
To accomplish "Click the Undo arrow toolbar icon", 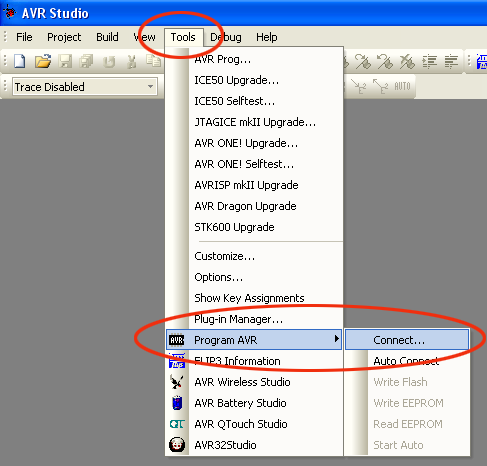I will point(109,62).
